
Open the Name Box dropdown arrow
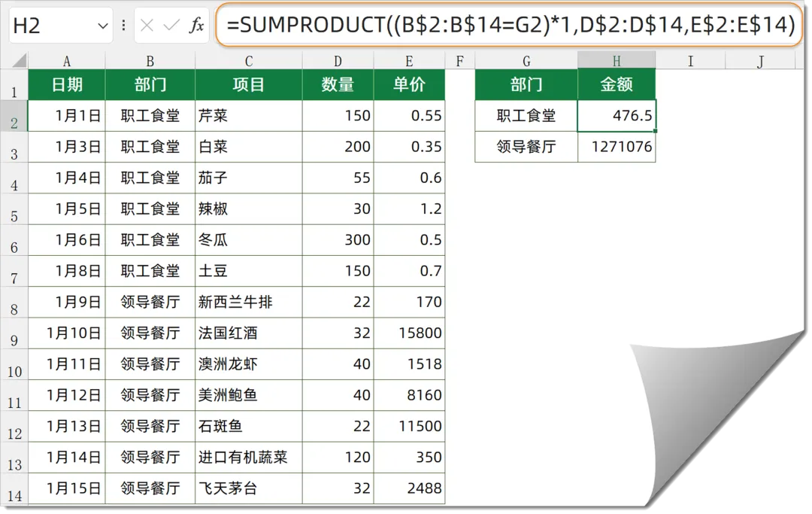coord(103,26)
